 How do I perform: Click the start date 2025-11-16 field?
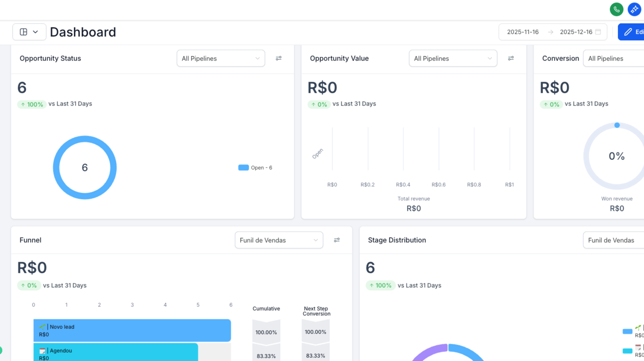click(x=522, y=32)
